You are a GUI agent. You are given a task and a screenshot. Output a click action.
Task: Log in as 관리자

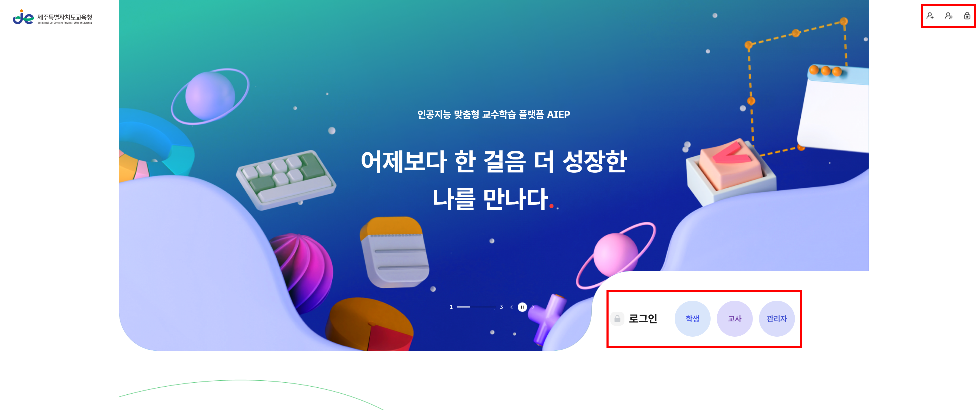[777, 319]
